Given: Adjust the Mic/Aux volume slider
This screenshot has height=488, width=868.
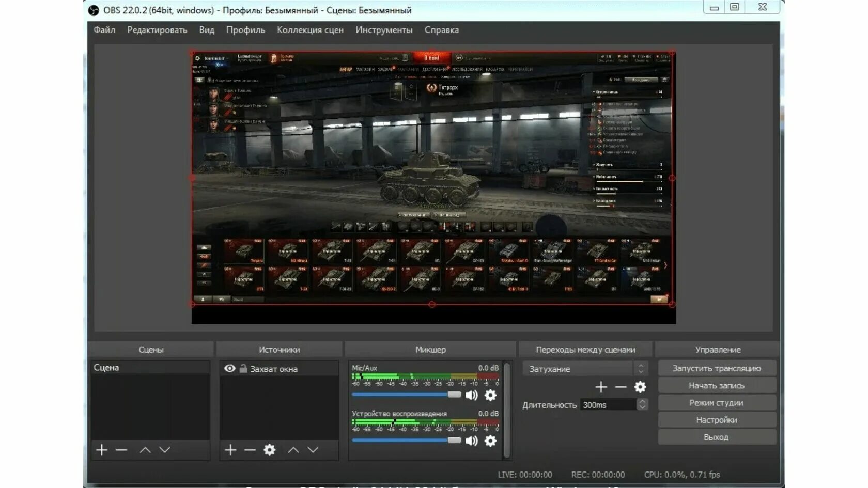Looking at the screenshot, I should click(407, 395).
